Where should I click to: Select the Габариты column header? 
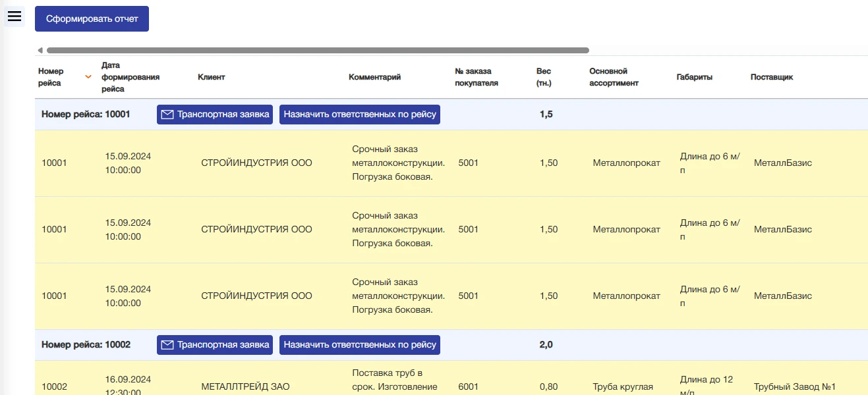click(x=694, y=77)
